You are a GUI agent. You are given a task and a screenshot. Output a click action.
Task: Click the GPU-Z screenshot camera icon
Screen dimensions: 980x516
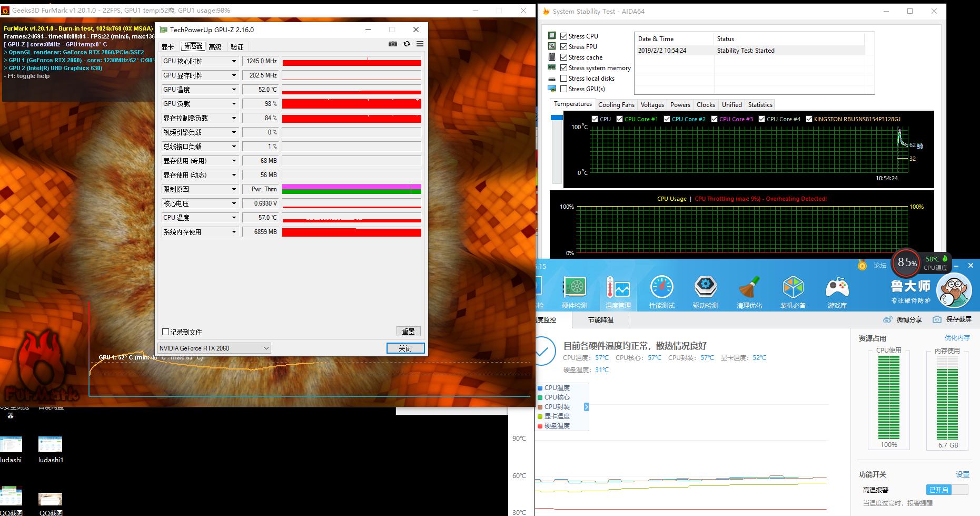pos(392,44)
